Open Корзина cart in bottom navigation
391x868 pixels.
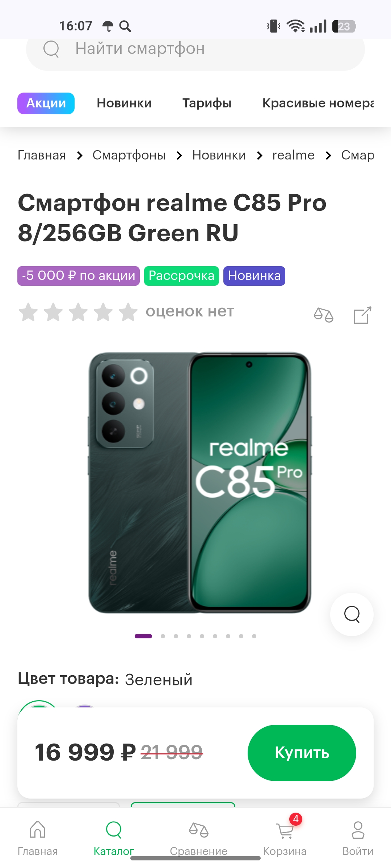[285, 836]
